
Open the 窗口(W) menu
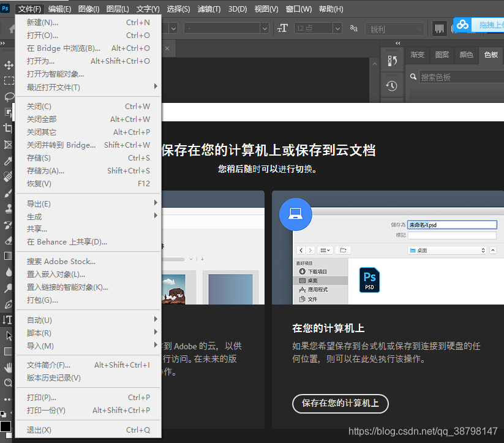point(299,9)
